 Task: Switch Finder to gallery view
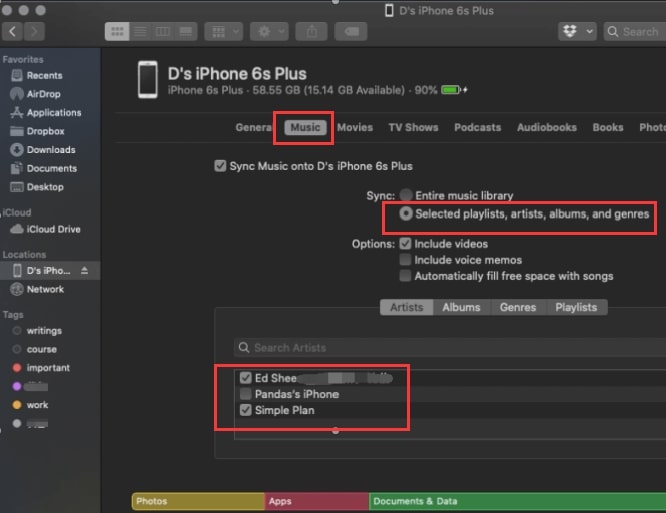186,32
